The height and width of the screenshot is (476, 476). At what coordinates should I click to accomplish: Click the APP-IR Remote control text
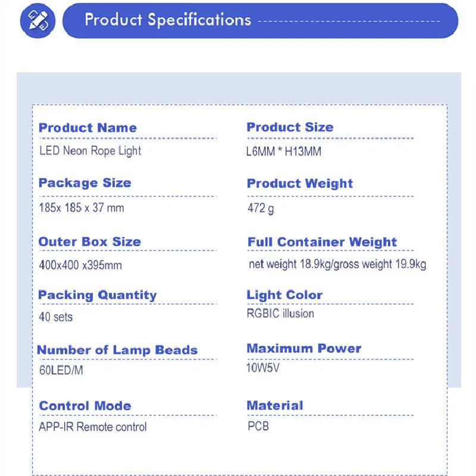[x=93, y=427]
